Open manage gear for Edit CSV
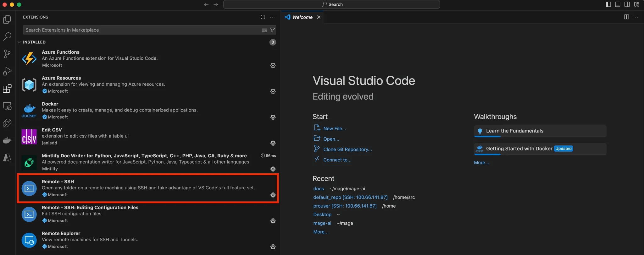The height and width of the screenshot is (255, 644). (x=273, y=143)
